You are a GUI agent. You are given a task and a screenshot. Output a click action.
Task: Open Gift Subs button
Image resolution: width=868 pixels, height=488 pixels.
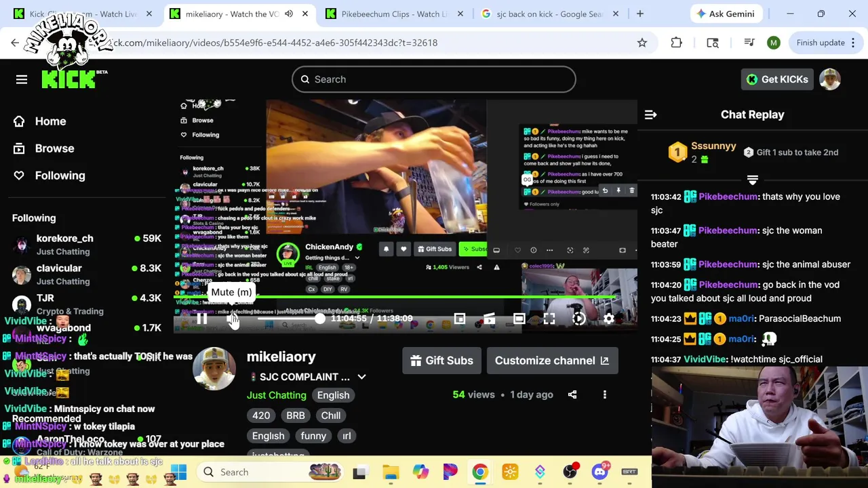(442, 361)
